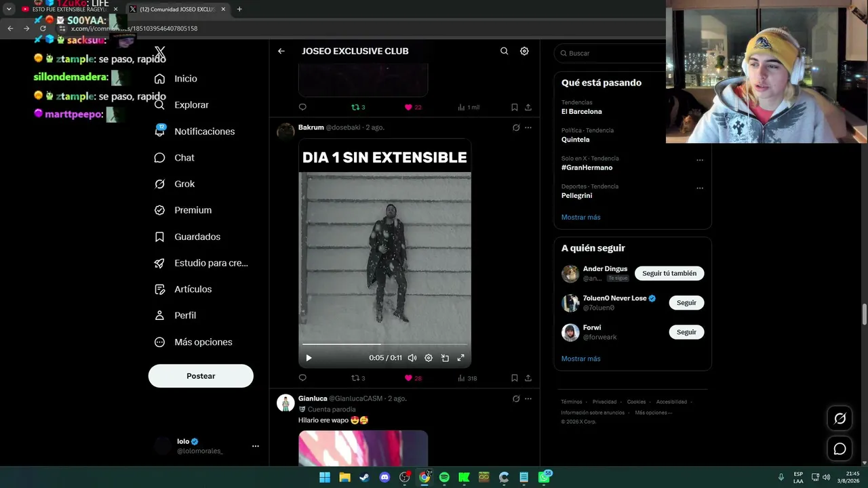Open Bakrum's profile avatar
The image size is (868, 488).
pyautogui.click(x=285, y=131)
